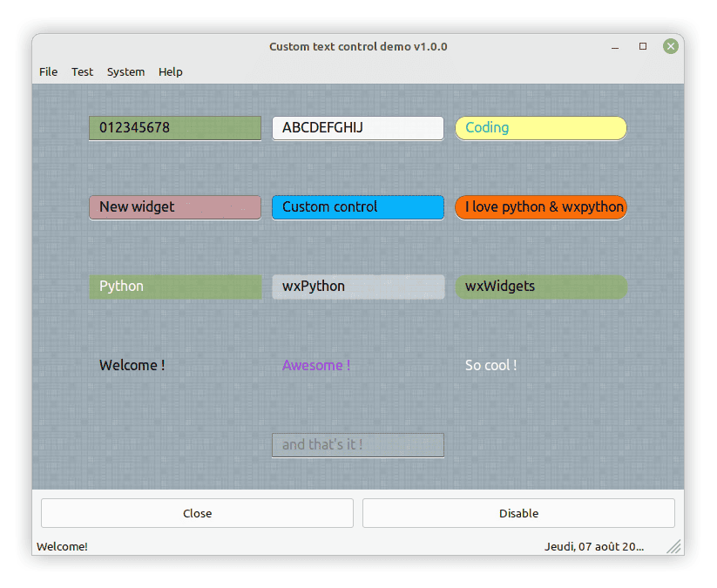Click the purple Awesome ! text

point(316,366)
